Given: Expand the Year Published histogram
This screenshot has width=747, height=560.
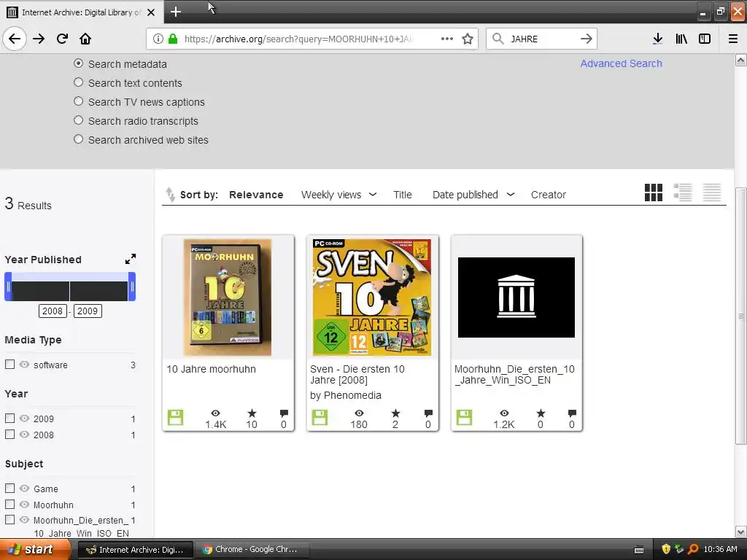Looking at the screenshot, I should click(131, 259).
